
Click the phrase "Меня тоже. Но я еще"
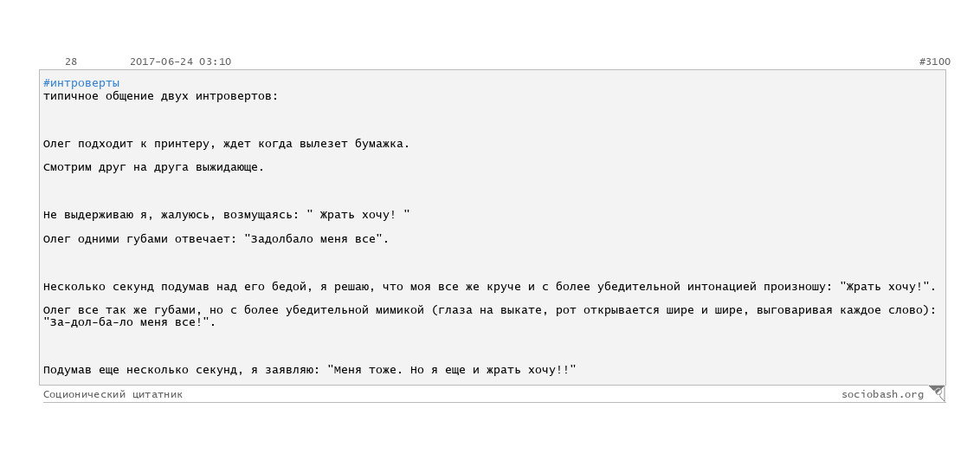397,370
